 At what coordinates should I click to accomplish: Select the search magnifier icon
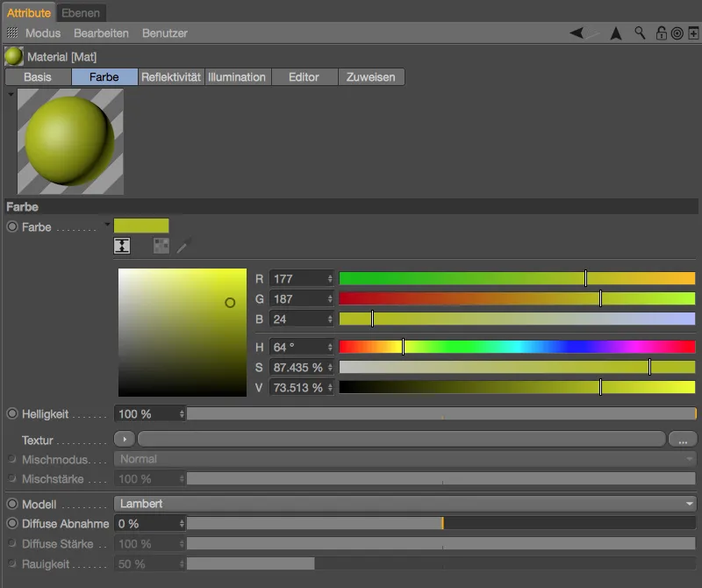point(639,32)
